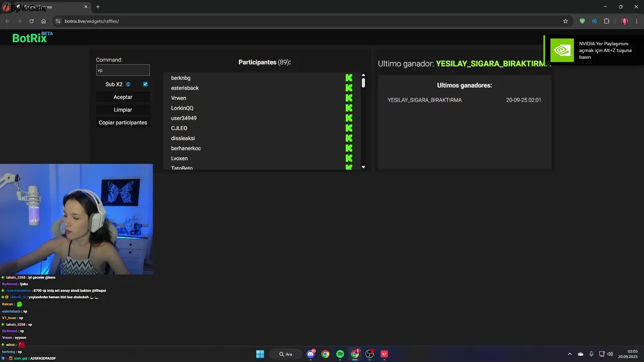Go to browser home page icon

point(44,21)
